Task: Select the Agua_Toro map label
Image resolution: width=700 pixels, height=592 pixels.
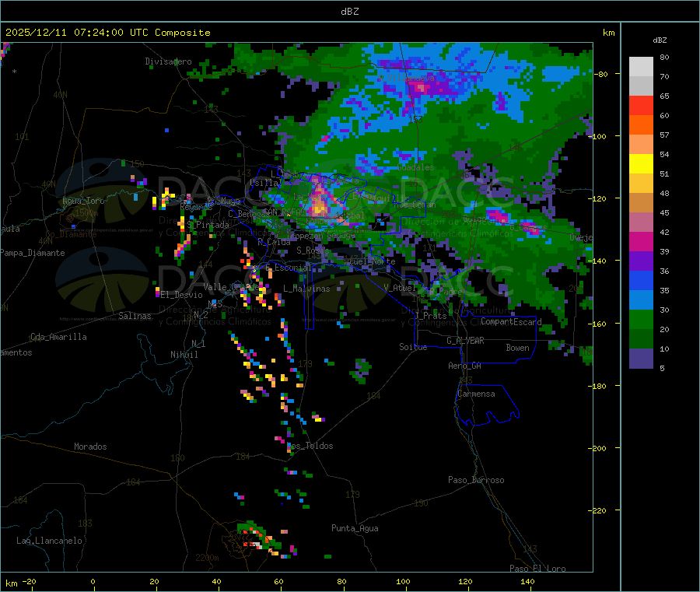Action: [x=83, y=201]
